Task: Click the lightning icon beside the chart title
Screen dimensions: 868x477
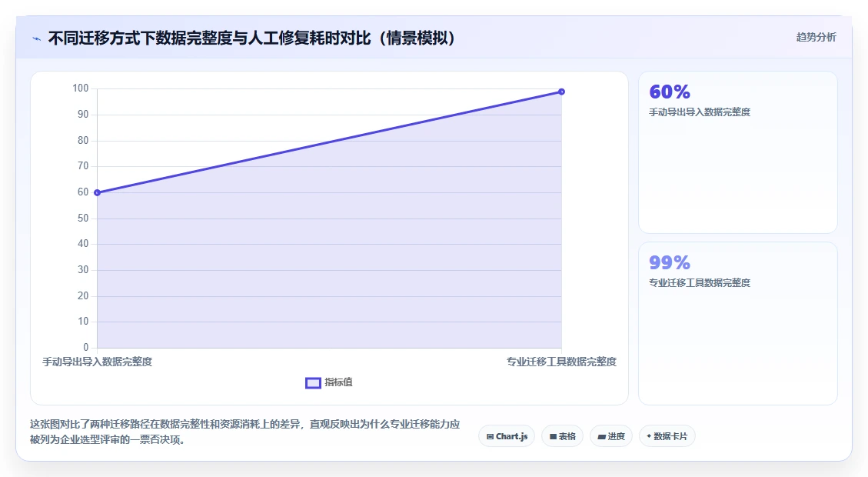Action: [x=37, y=38]
